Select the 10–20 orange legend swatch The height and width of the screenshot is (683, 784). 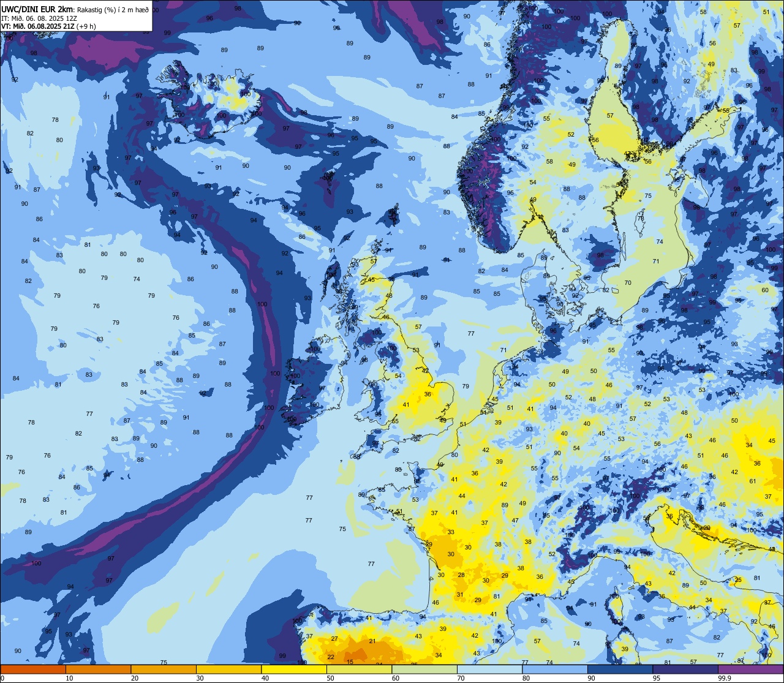click(x=98, y=669)
